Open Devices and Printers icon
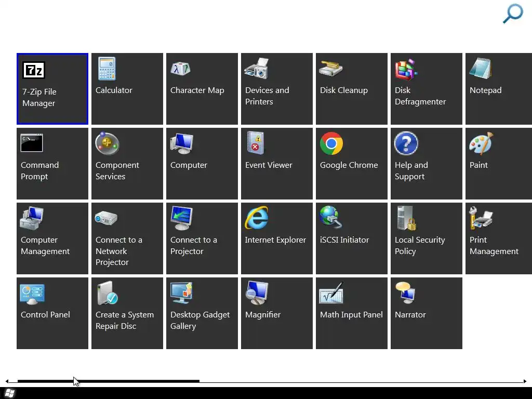532x399 pixels. click(x=257, y=69)
